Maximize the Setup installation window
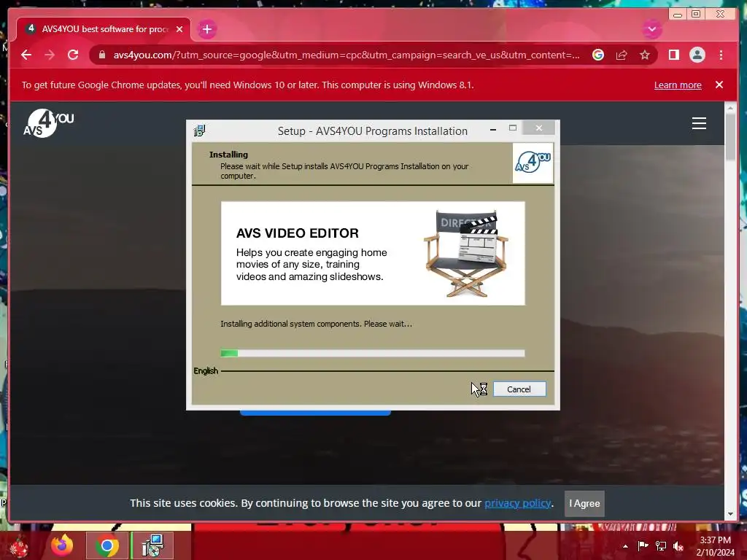The height and width of the screenshot is (560, 747). pos(513,128)
